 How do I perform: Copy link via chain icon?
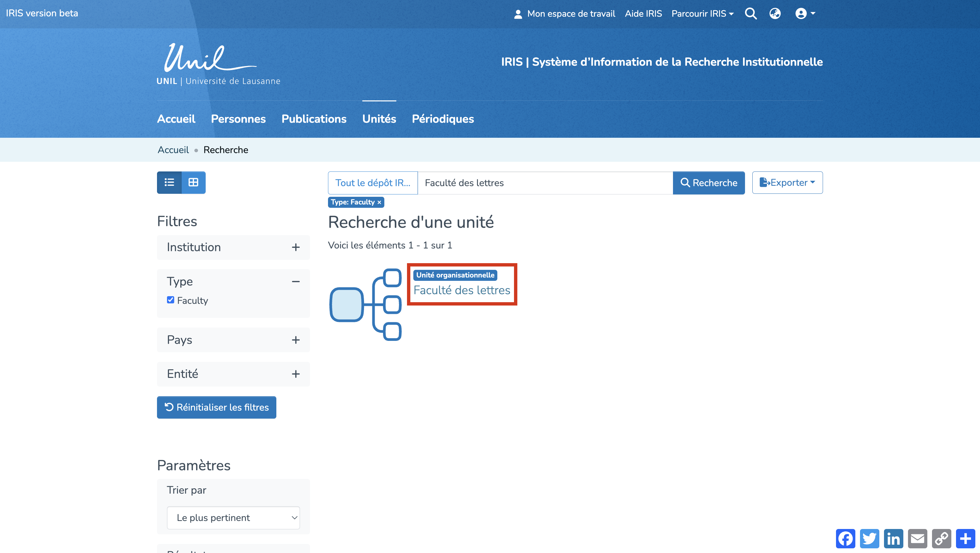[941, 539]
